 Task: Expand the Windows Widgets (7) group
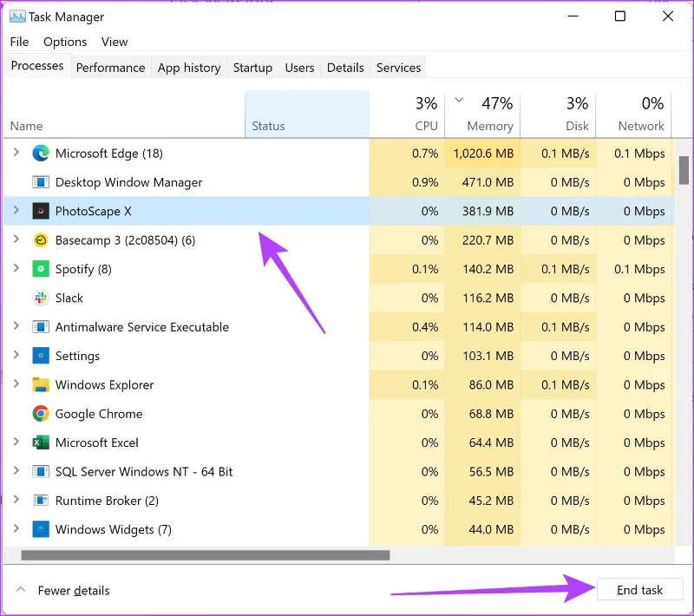click(x=16, y=528)
